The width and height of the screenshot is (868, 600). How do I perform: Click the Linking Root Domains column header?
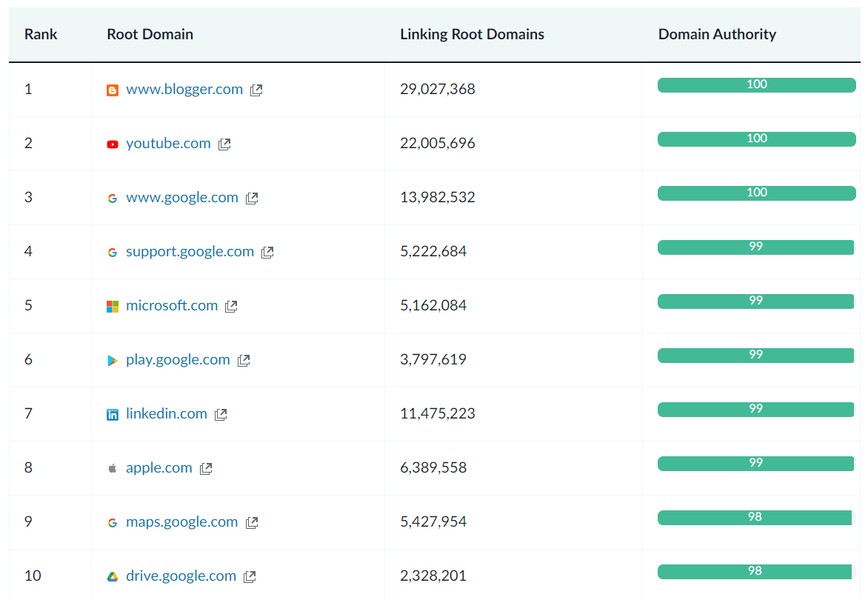click(x=472, y=34)
